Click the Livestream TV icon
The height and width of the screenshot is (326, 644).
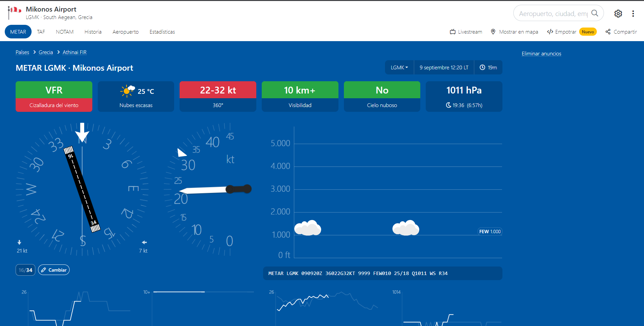click(x=453, y=32)
